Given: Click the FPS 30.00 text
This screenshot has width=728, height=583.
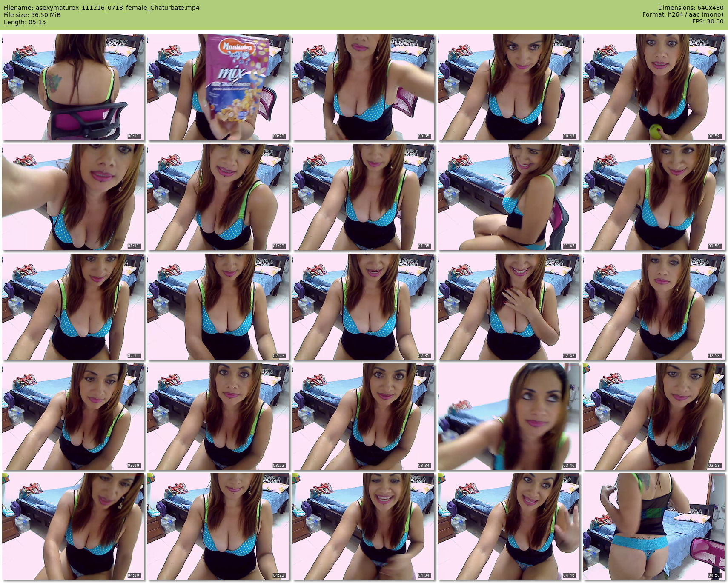Looking at the screenshot, I should (708, 21).
